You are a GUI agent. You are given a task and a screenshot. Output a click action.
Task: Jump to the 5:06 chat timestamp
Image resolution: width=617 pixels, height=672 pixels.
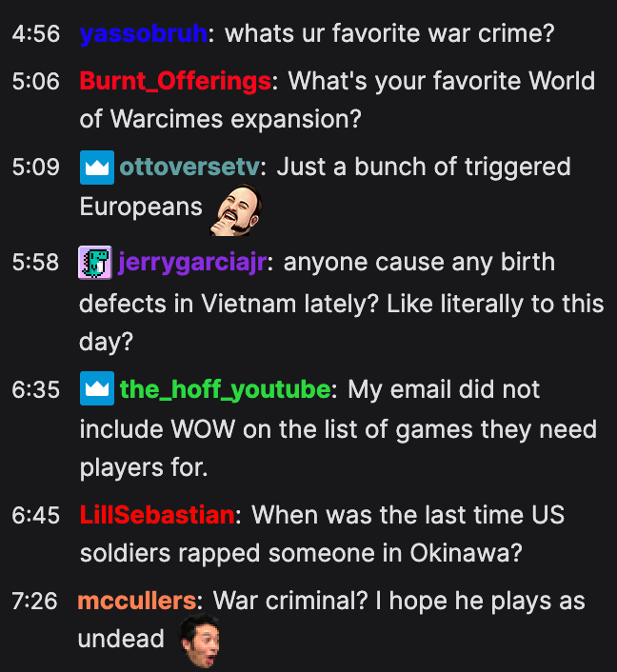pyautogui.click(x=36, y=82)
